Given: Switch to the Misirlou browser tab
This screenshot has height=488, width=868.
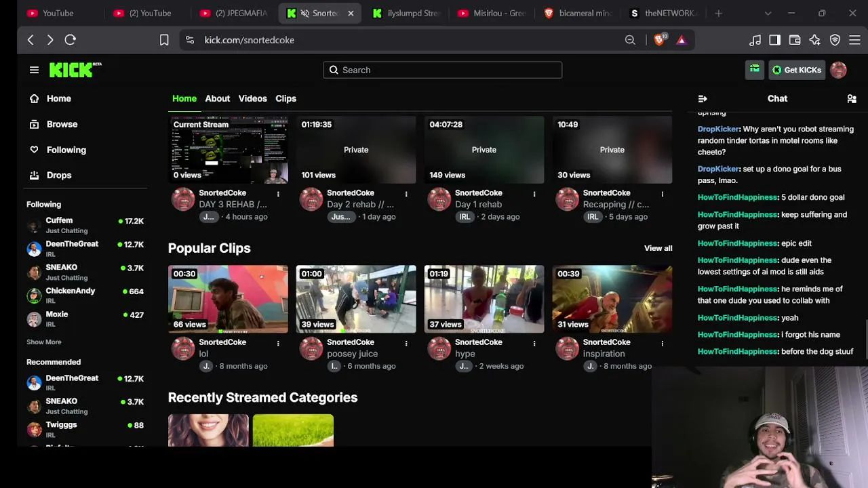Looking at the screenshot, I should click(x=492, y=13).
